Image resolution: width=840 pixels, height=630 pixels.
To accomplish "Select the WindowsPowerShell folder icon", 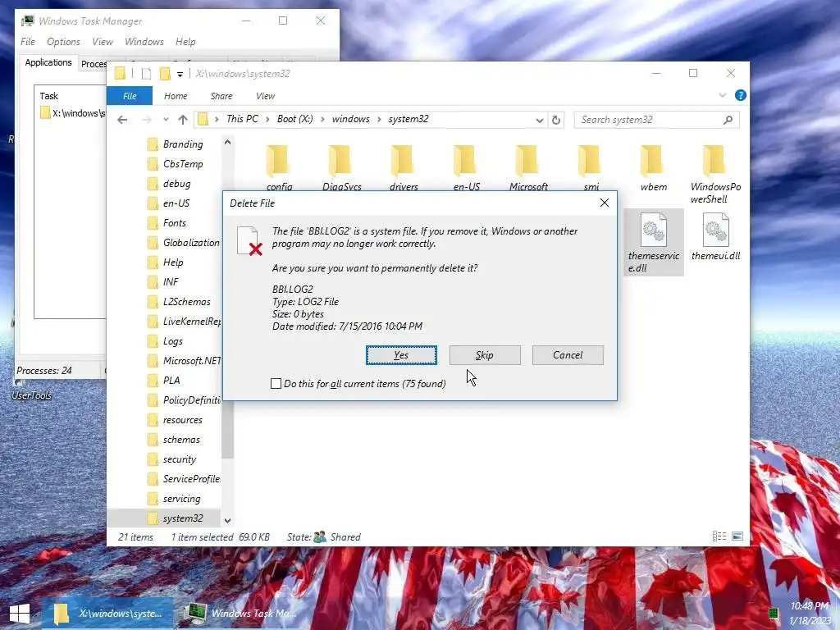I will (x=715, y=161).
